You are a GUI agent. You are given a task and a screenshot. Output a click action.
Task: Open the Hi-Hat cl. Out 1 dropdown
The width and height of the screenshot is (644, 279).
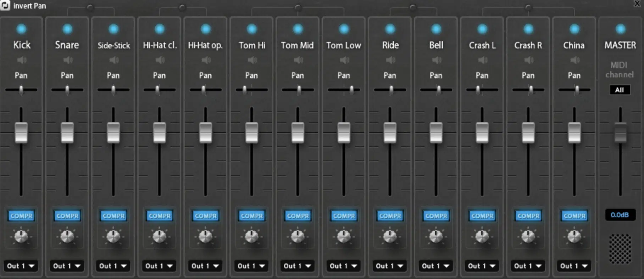coord(159,266)
